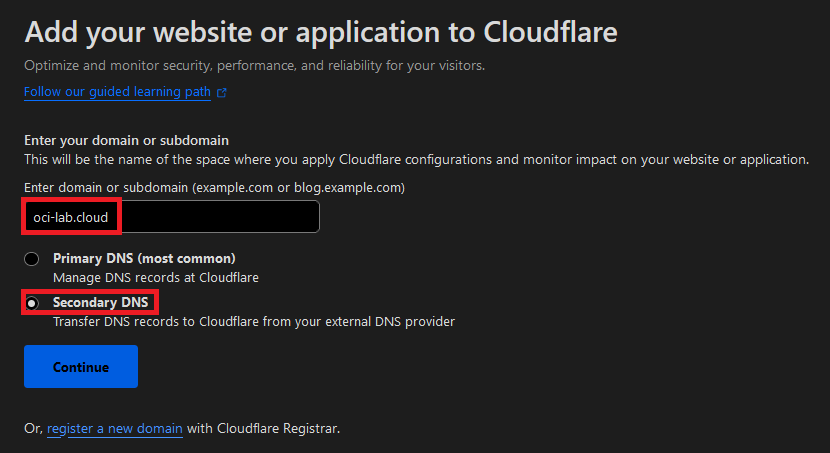This screenshot has height=453, width=830.
Task: Click the empty area inside the domain field
Action: (x=220, y=217)
